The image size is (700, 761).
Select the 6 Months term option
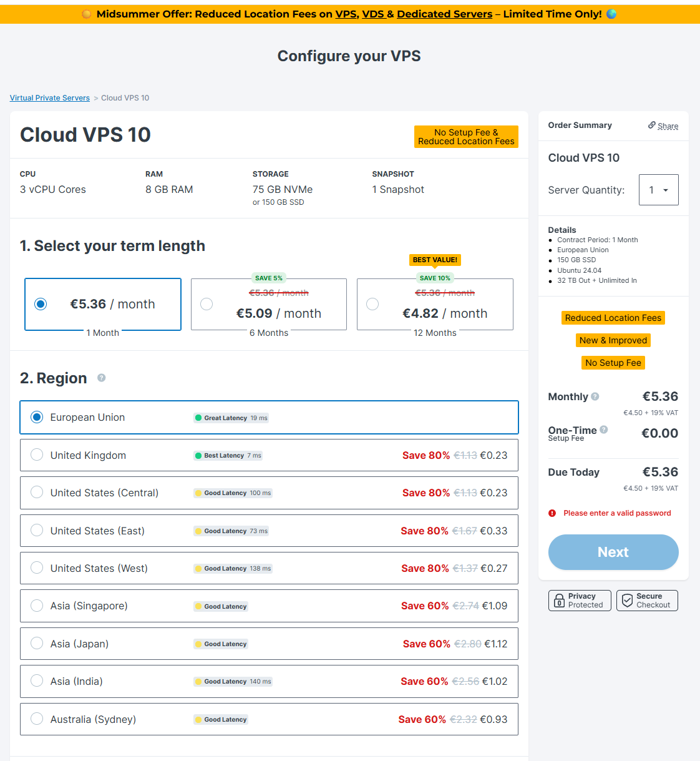pyautogui.click(x=207, y=304)
